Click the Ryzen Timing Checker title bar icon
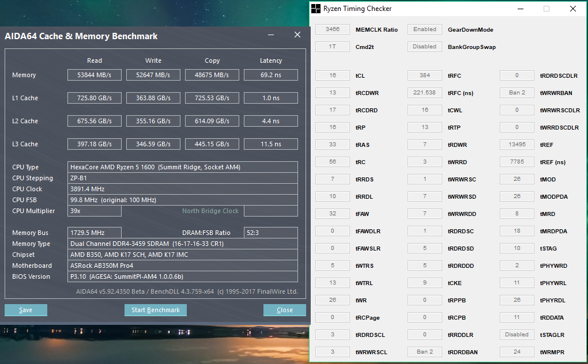This screenshot has height=364, width=588. click(x=316, y=9)
